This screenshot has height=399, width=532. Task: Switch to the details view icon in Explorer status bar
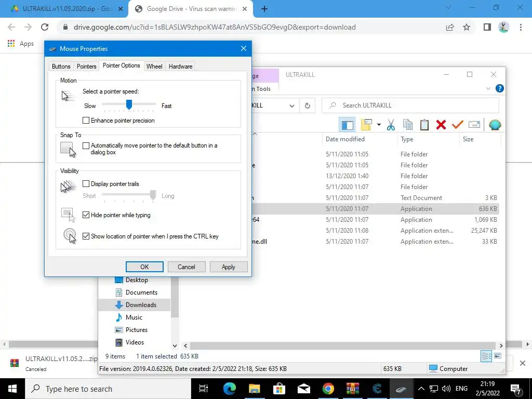(x=486, y=356)
